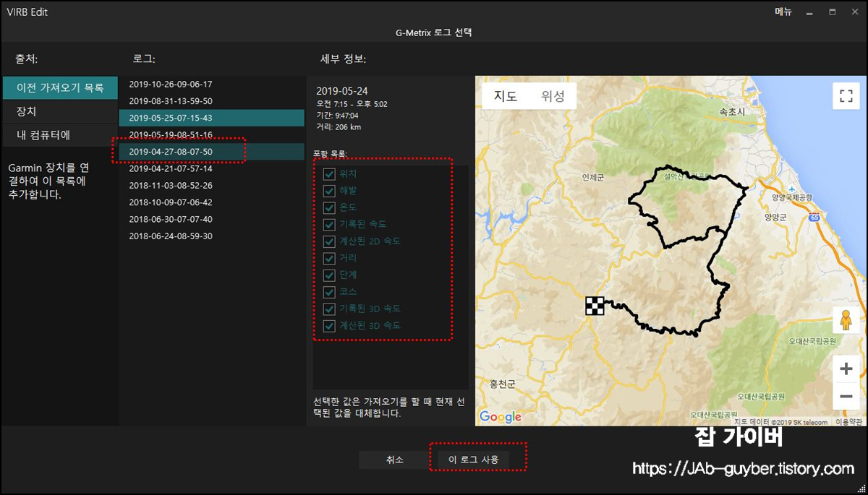This screenshot has width=868, height=495.
Task: Click 취소 button
Action: [x=395, y=460]
